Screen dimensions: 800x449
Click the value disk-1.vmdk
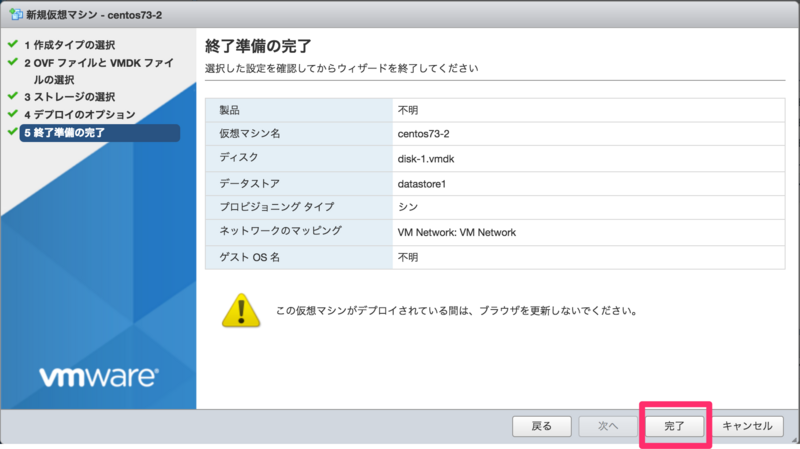point(426,159)
